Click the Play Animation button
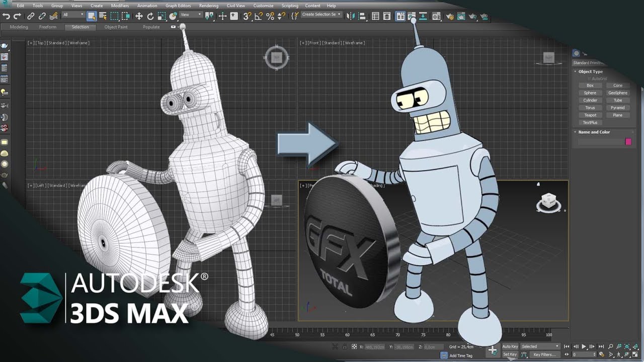This screenshot has height=362, width=644. [x=584, y=346]
